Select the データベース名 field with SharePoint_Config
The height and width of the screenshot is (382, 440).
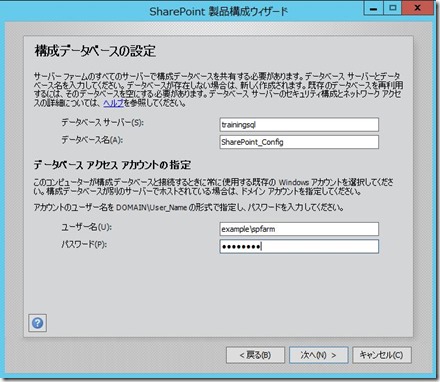coord(299,142)
